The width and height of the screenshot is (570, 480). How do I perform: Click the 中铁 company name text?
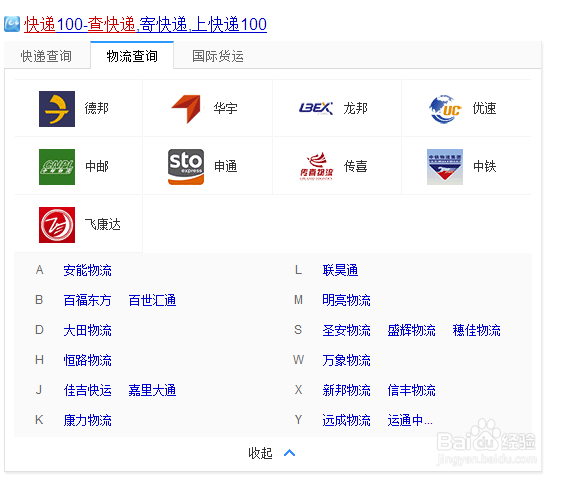[x=485, y=167]
